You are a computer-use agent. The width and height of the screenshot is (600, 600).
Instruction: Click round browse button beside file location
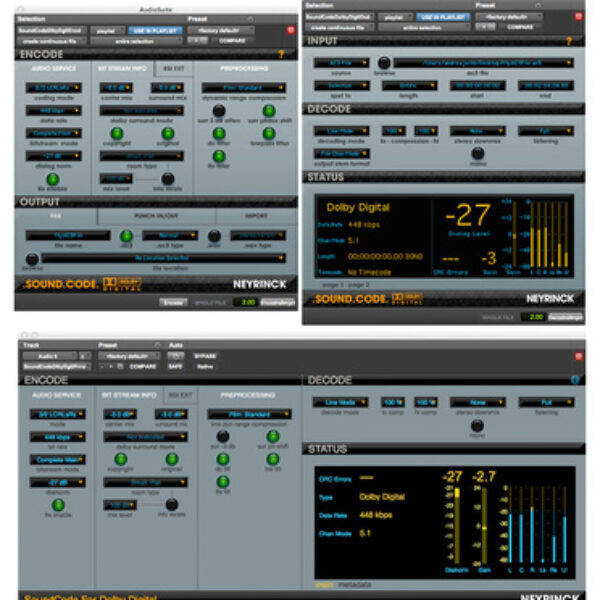tap(32, 259)
